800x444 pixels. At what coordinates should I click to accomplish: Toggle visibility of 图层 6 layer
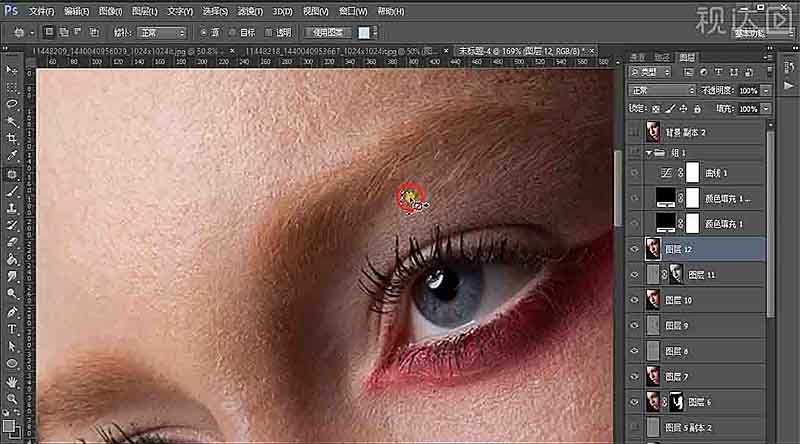(x=634, y=402)
